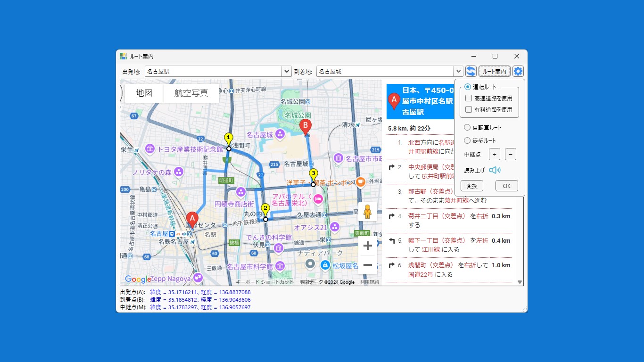Click the 松坂屋 shopping pin
This screenshot has width=644, height=362.
[325, 265]
